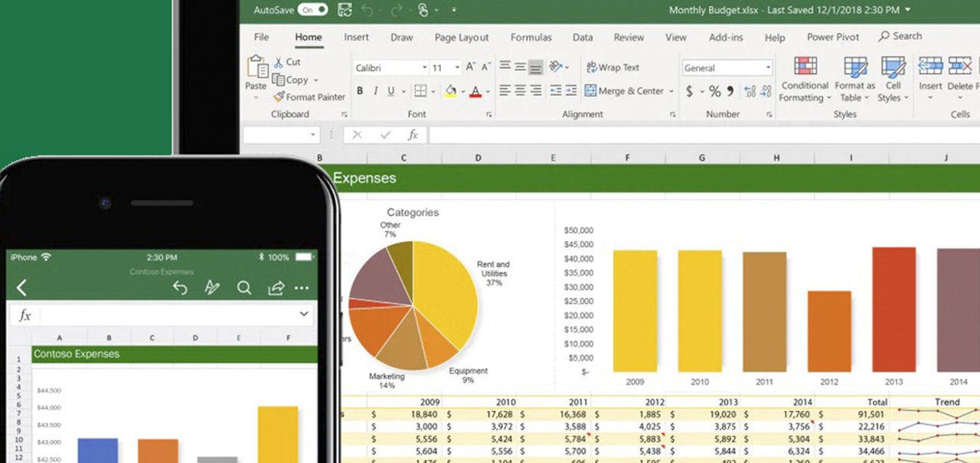Screen dimensions: 980x463
Task: Tap the Share icon on iPhone
Action: 276,288
